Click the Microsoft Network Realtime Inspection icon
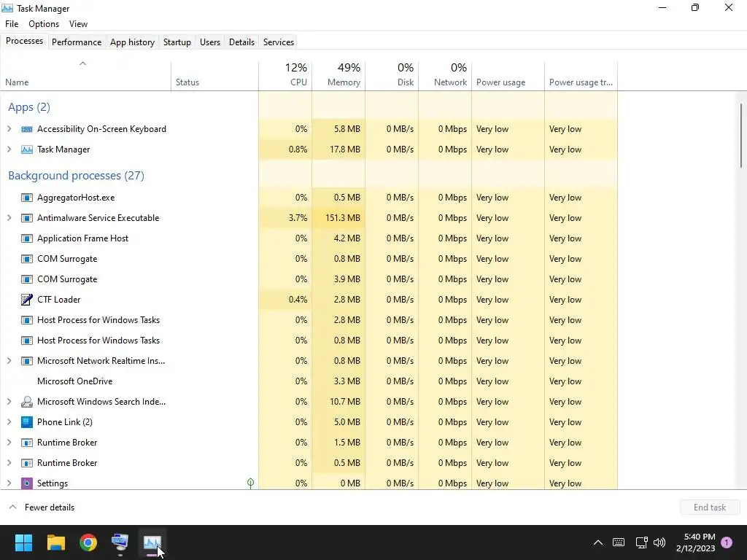This screenshot has width=747, height=560. (27, 361)
